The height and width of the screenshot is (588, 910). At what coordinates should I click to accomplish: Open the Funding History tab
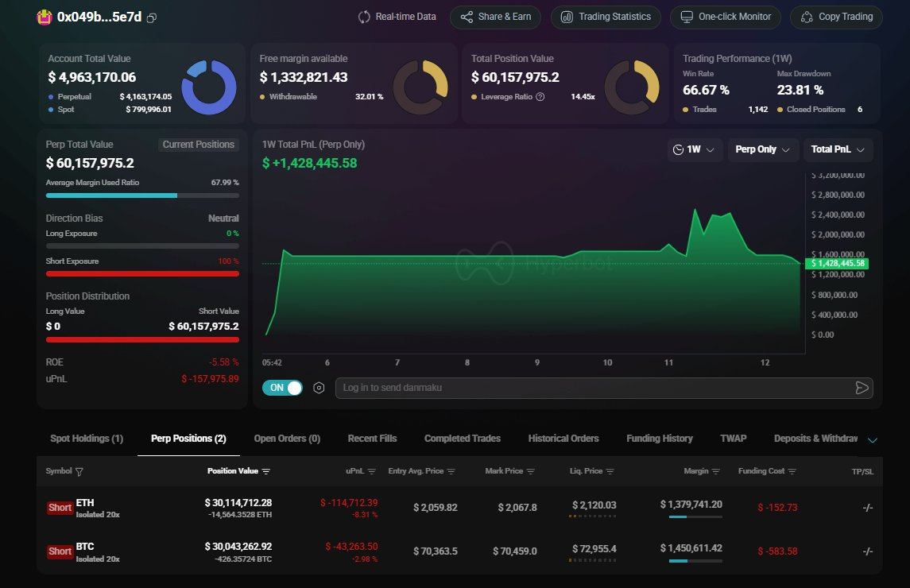[x=659, y=439]
